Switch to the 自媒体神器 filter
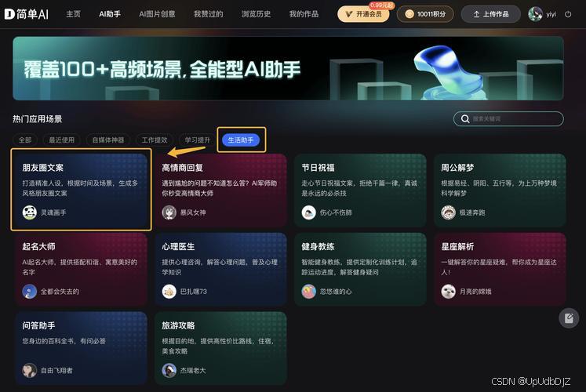Image resolution: width=586 pixels, height=392 pixels. [x=108, y=140]
